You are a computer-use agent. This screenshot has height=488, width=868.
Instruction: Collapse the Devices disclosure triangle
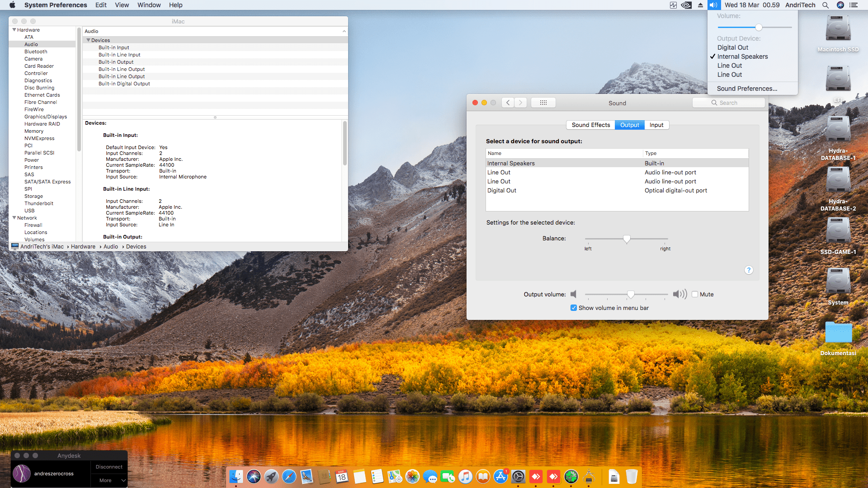point(89,40)
